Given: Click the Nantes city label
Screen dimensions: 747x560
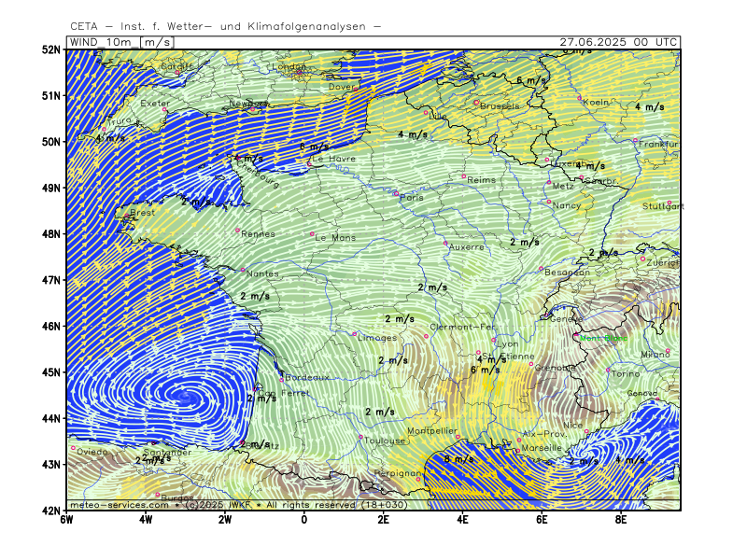Looking at the screenshot, I should [x=262, y=273].
